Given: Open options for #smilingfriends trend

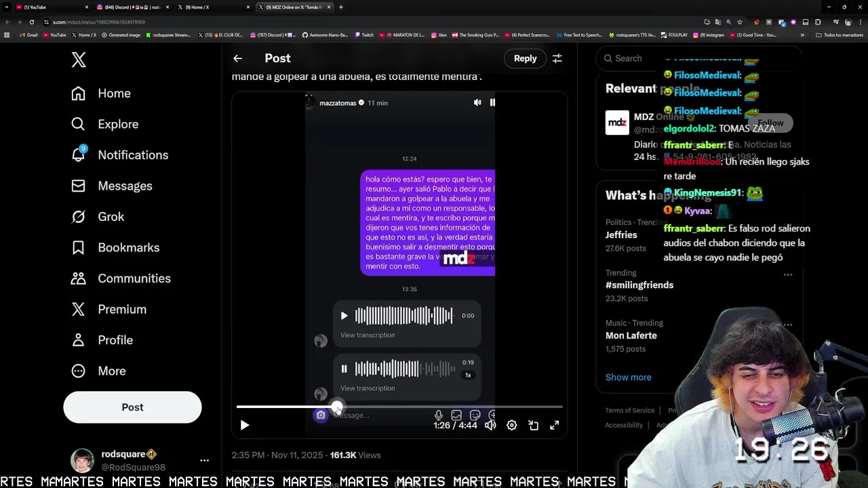Looking at the screenshot, I should [x=788, y=274].
